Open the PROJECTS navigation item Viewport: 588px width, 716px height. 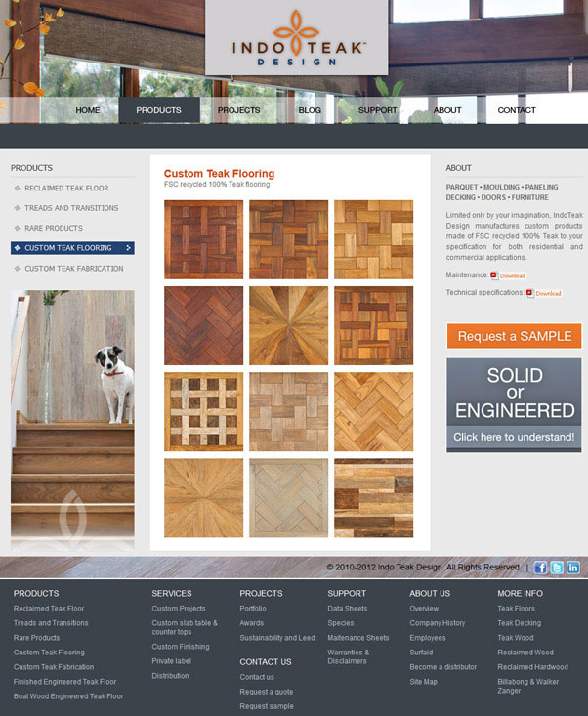tap(238, 110)
